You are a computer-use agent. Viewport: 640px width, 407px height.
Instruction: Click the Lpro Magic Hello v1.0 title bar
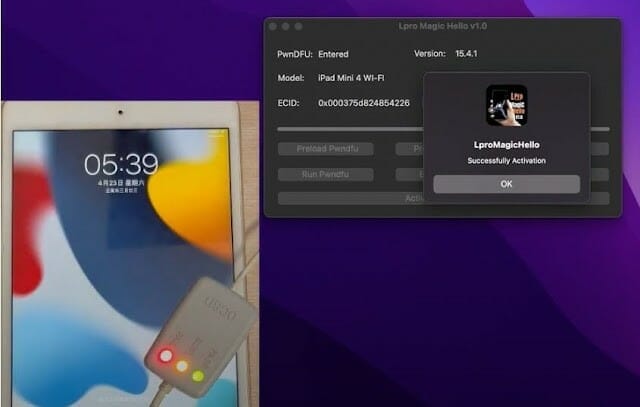click(x=442, y=26)
